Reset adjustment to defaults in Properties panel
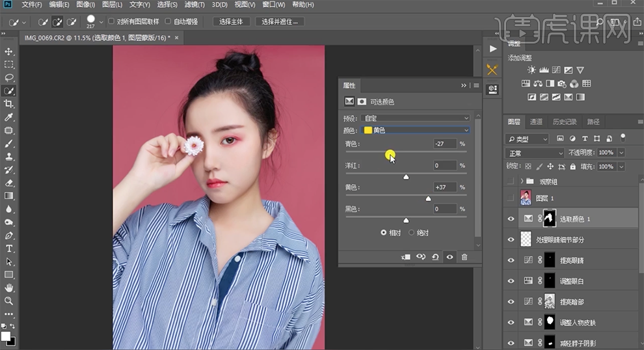 click(435, 257)
